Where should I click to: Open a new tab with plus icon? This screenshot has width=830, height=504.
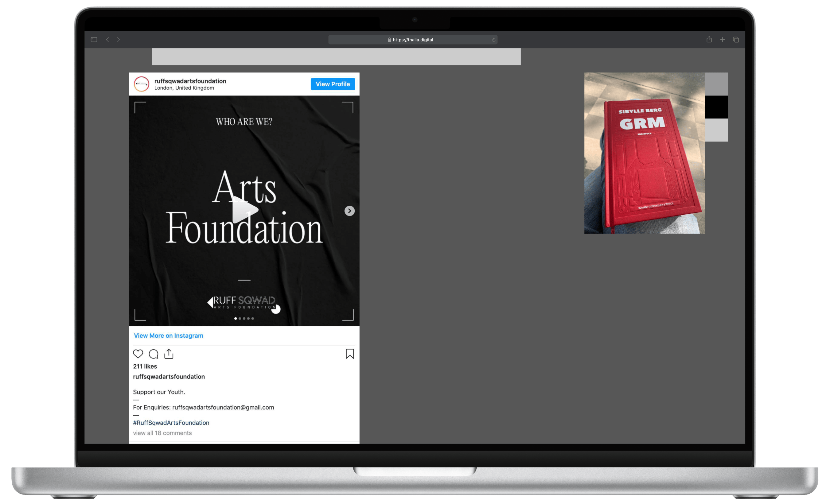722,40
